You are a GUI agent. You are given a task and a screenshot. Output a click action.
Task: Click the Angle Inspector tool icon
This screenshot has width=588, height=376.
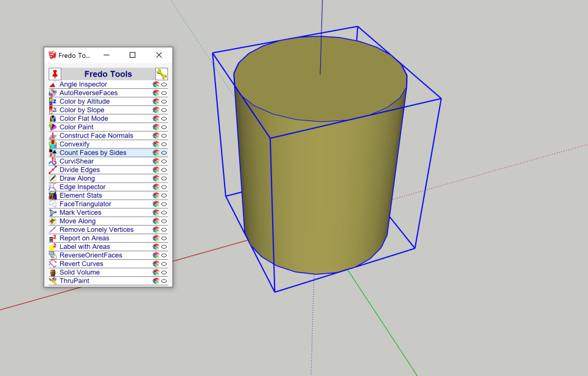click(53, 85)
